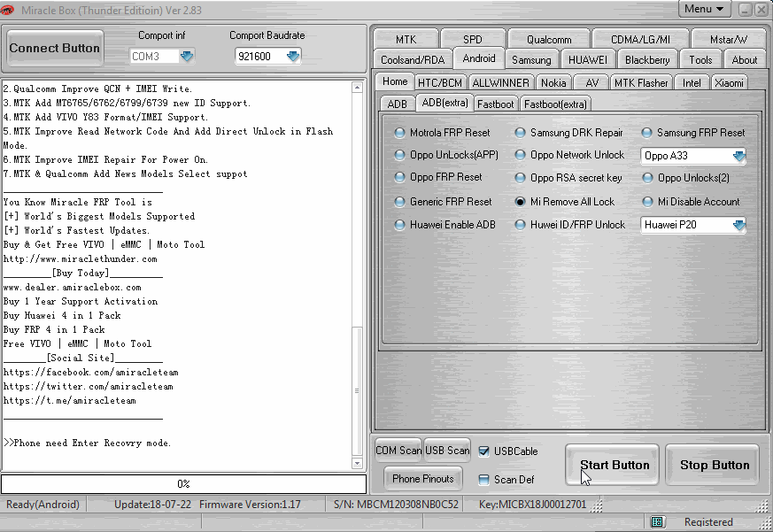Image resolution: width=773 pixels, height=532 pixels.
Task: Click the log scrollbar down arrow
Action: [358, 463]
